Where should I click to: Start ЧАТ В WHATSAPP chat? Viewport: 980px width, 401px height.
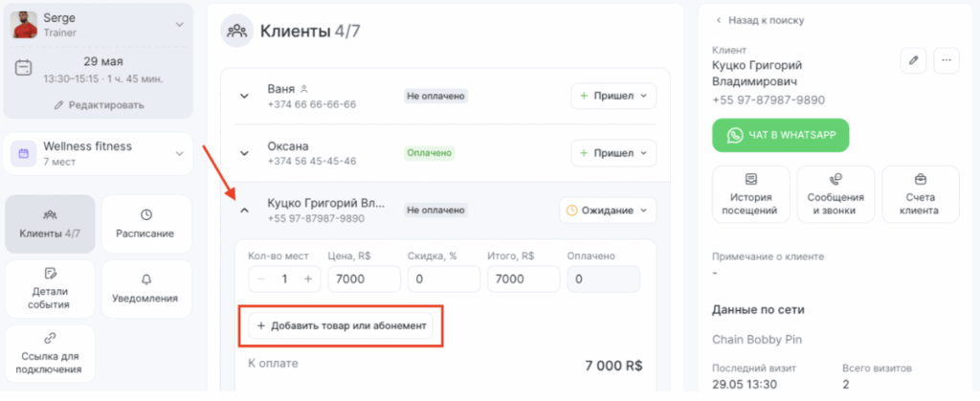click(781, 135)
